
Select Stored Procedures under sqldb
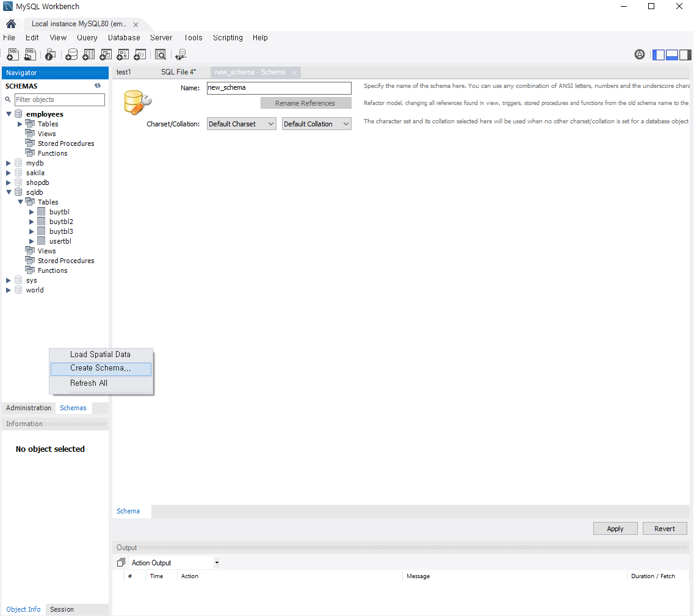(66, 261)
